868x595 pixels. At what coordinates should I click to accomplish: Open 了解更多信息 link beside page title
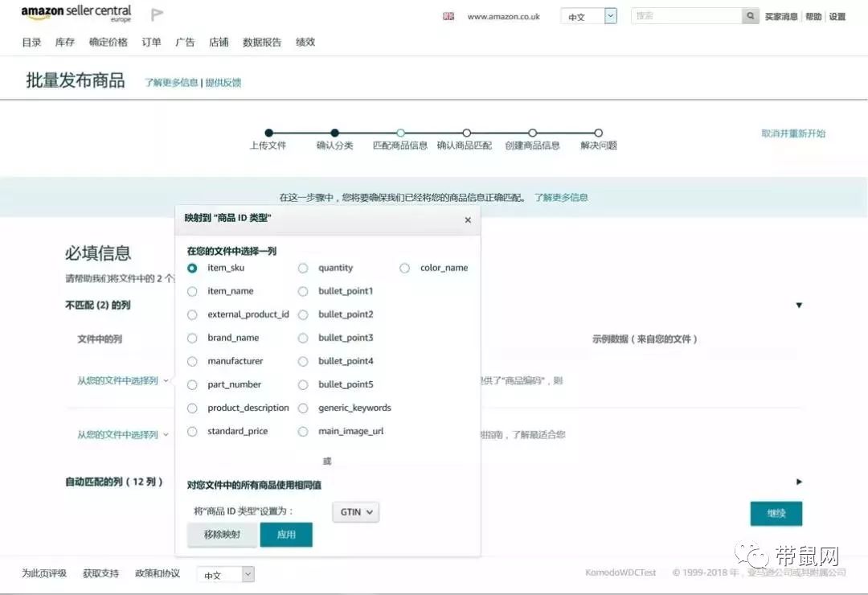(171, 83)
